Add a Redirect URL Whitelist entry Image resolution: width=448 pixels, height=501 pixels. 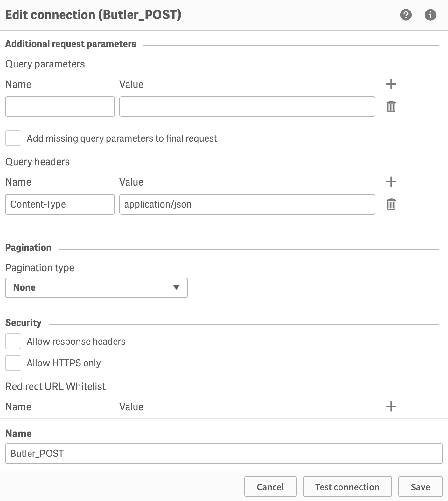click(x=391, y=406)
